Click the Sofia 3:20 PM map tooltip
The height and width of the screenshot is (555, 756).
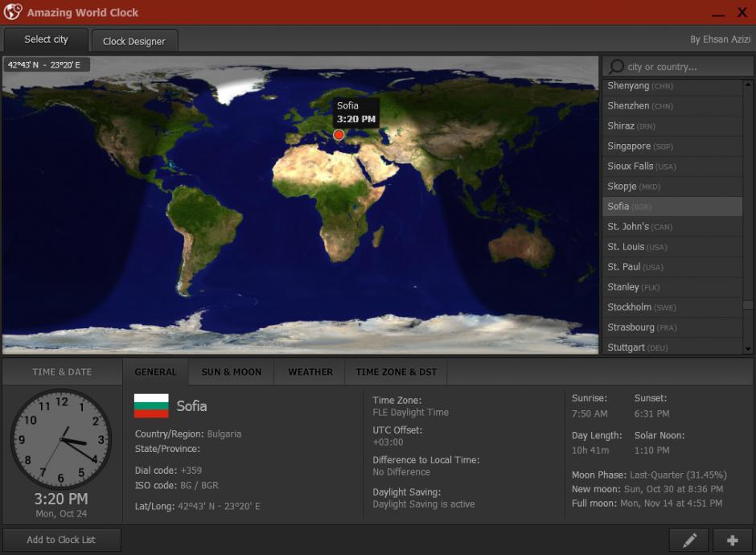click(355, 113)
